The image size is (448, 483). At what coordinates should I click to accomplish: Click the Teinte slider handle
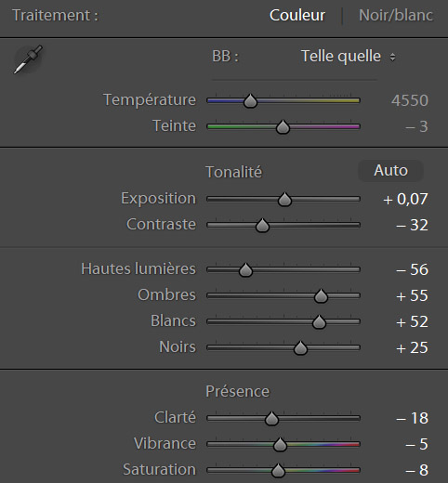point(283,127)
